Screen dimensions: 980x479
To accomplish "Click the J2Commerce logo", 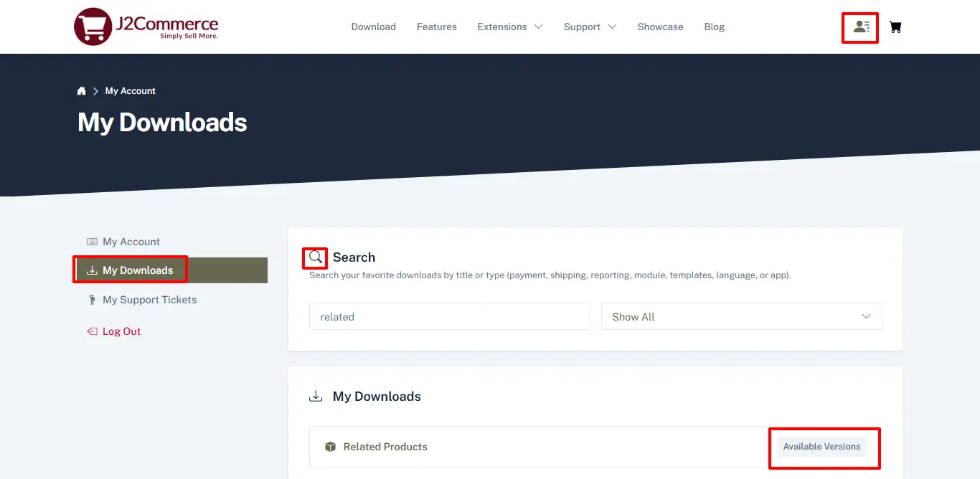I will (146, 27).
